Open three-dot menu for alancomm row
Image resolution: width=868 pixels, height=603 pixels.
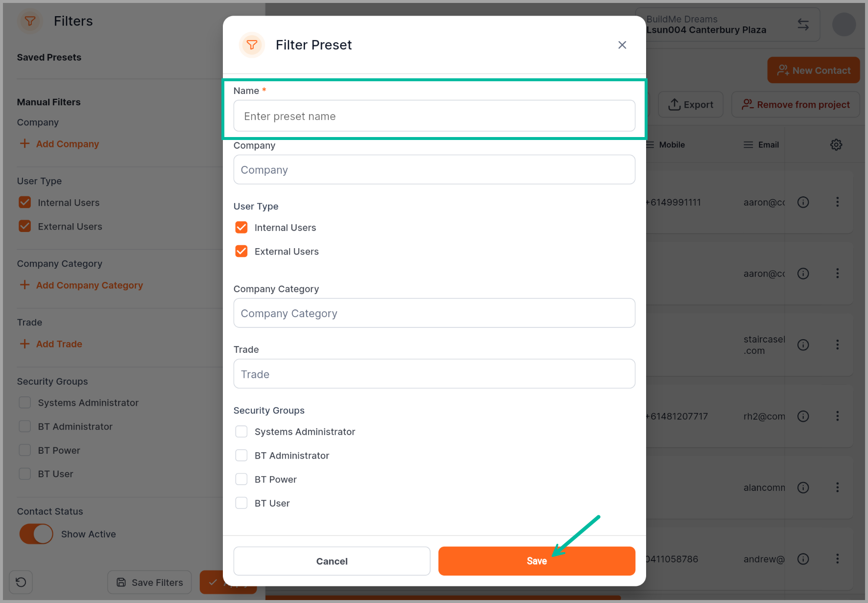[x=837, y=487]
